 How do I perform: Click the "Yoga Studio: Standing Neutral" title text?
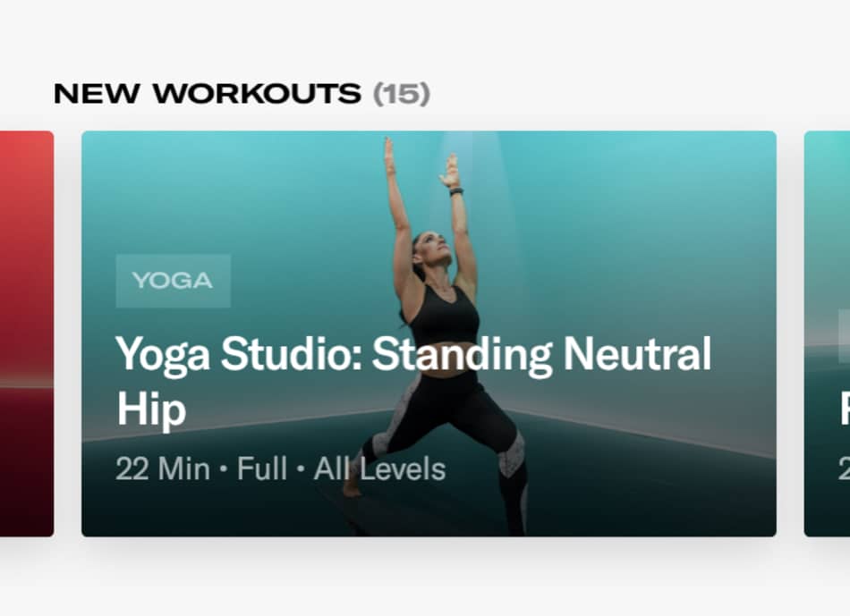(413, 354)
